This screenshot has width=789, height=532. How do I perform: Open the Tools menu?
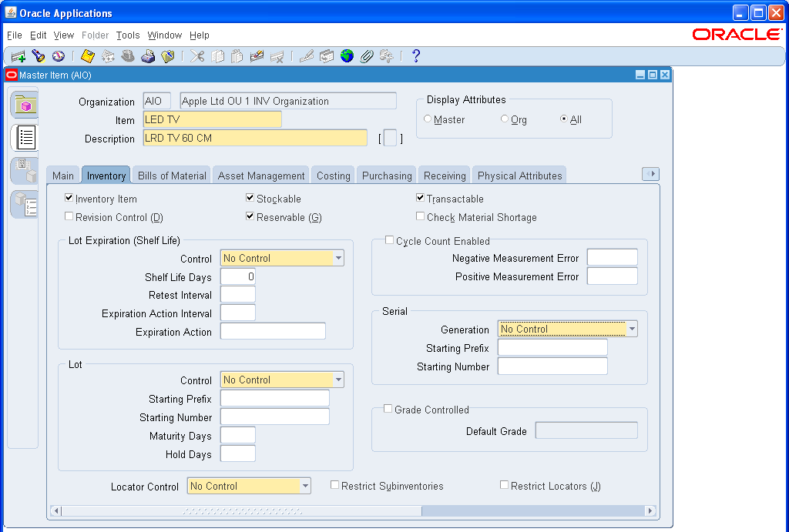[x=128, y=35]
